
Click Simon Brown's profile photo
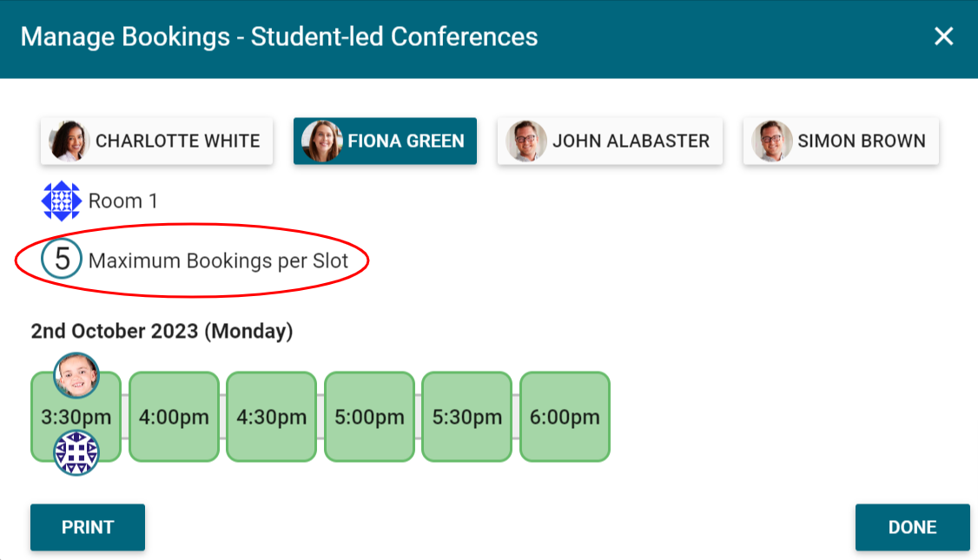[x=772, y=141]
